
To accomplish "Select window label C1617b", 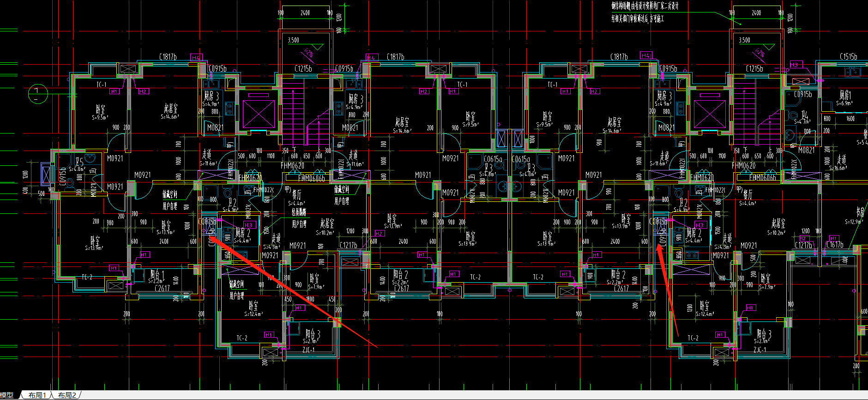I will click(835, 245).
